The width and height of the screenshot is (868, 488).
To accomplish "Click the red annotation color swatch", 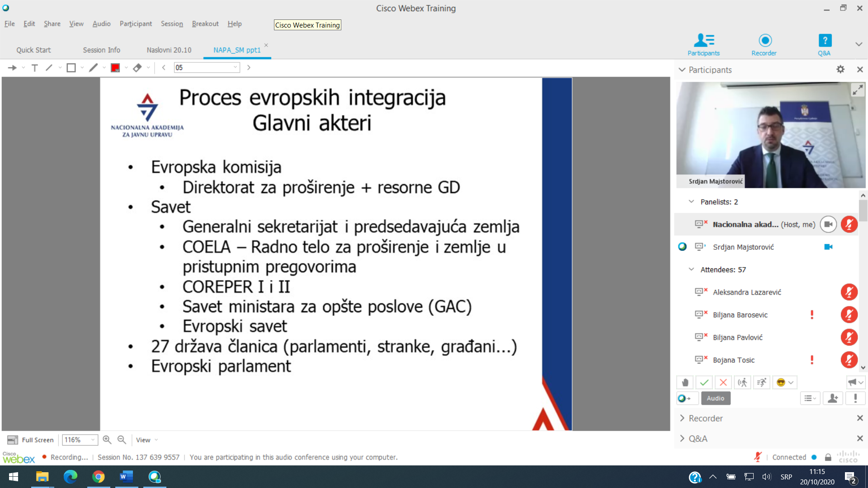I will pyautogui.click(x=115, y=68).
